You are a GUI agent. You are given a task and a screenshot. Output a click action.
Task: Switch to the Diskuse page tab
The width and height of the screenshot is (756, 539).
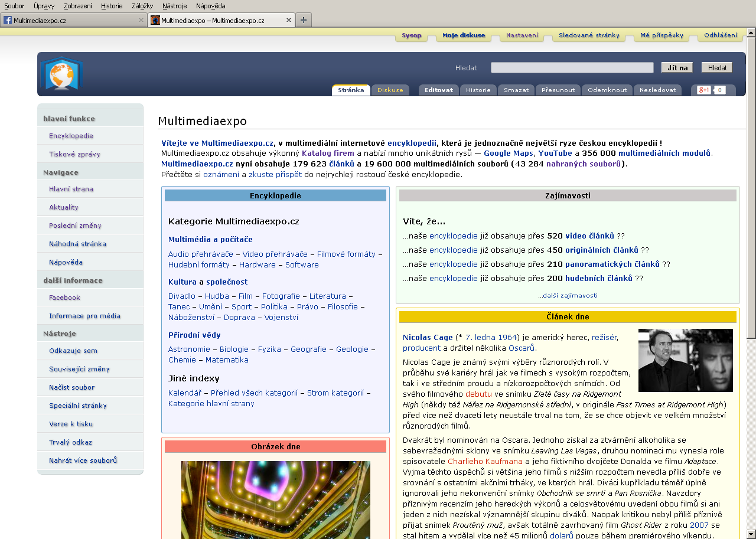point(390,90)
